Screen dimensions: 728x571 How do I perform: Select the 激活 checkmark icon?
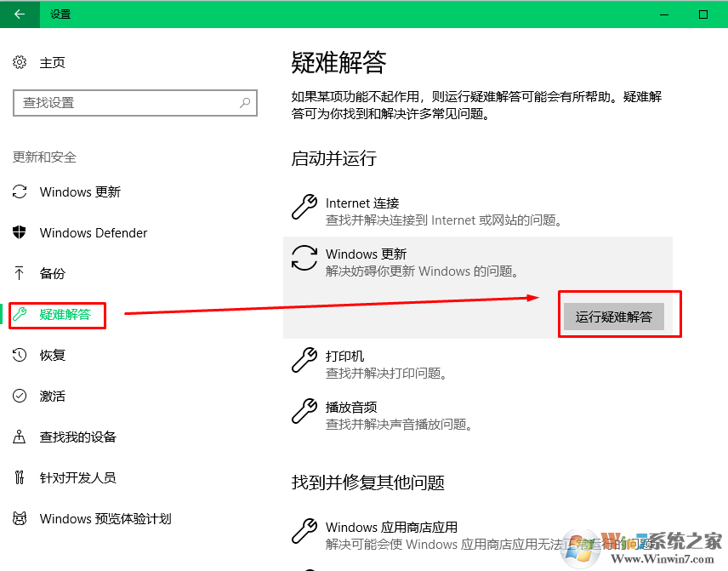click(x=20, y=396)
